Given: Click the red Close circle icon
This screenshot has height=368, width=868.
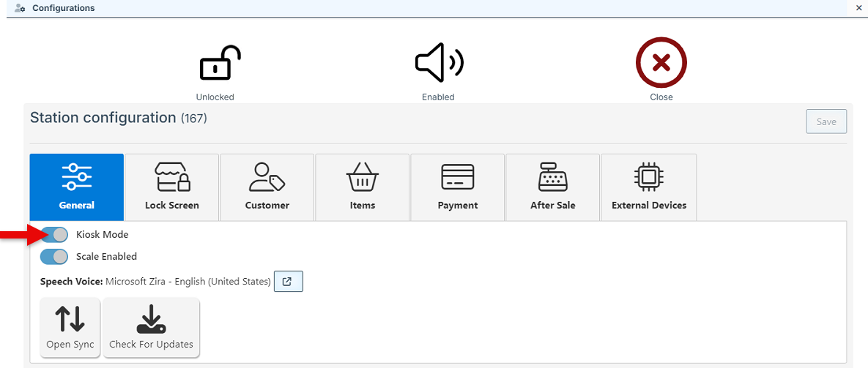Looking at the screenshot, I should pos(661,64).
